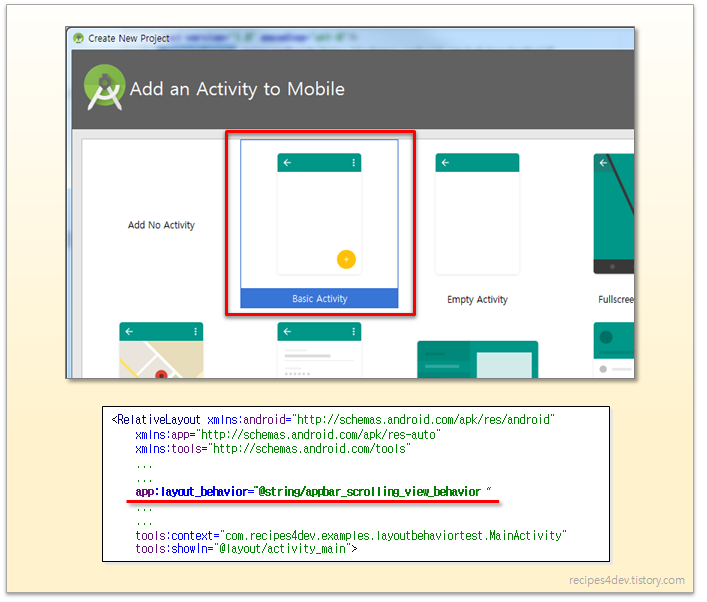Image resolution: width=707 pixels, height=602 pixels.
Task: Select the Add No Activity option
Action: point(161,225)
